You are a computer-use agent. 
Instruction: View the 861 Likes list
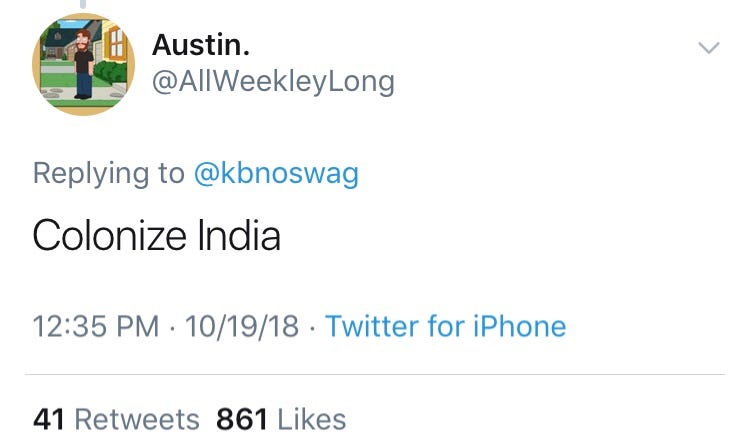click(x=281, y=419)
